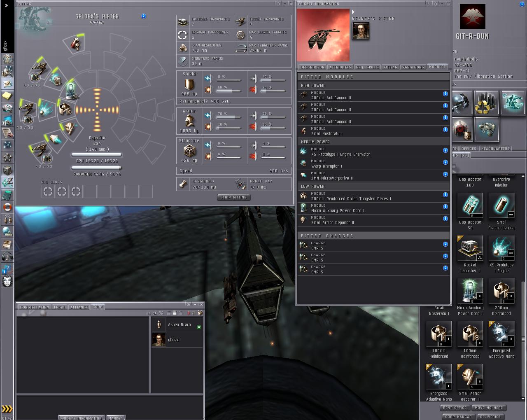Screen dimensions: 527x420
Task: Show info for Small Nosferatu I module row
Action: coord(445,130)
